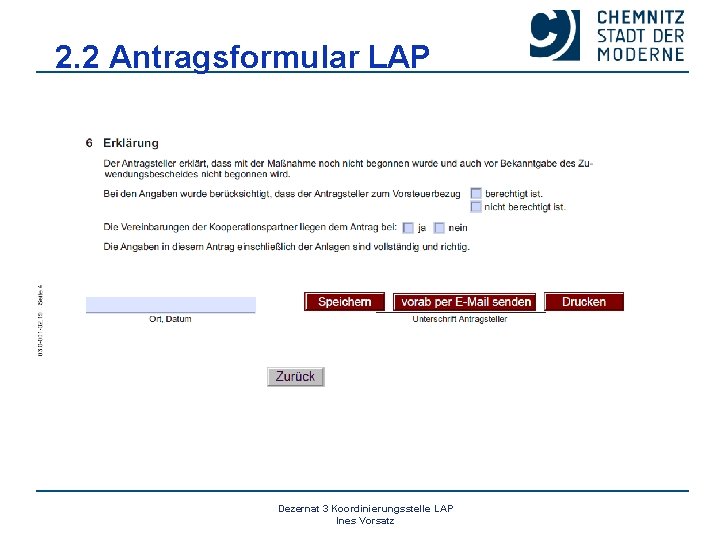The width and height of the screenshot is (720, 540).
Task: Click the sentence starting 'Bei den Angaben wurde'
Action: [x=282, y=194]
